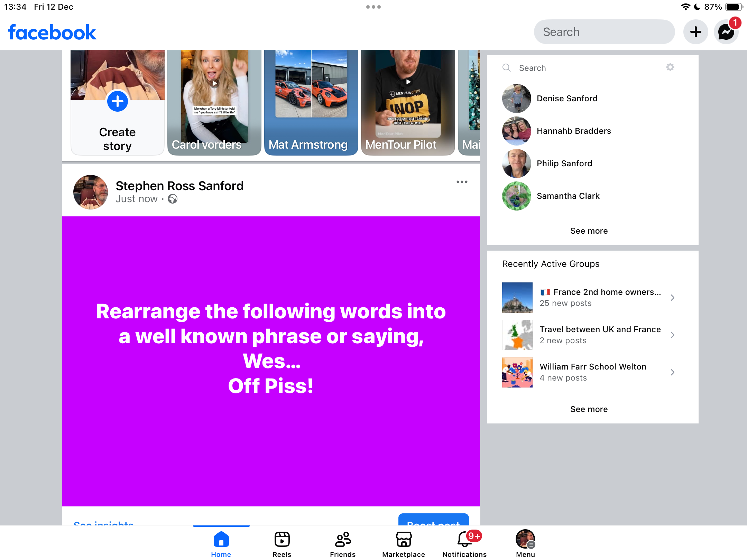
Task: Tap the globe public audience icon
Action: (173, 199)
